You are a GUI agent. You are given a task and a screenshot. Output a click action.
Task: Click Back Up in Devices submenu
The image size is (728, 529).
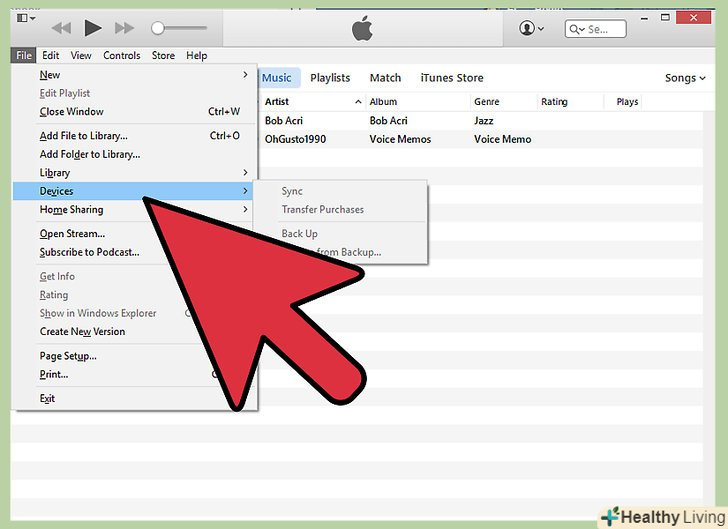[299, 234]
